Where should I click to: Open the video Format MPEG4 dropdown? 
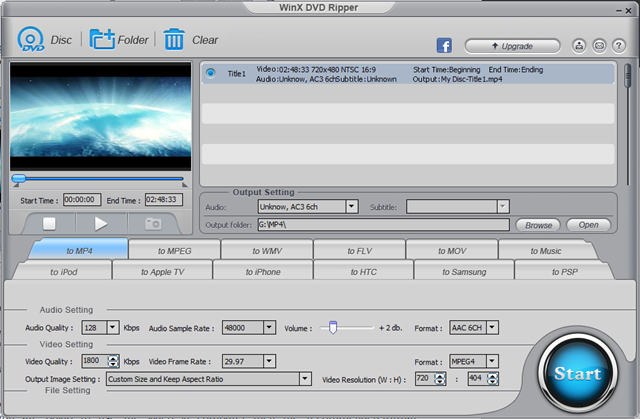coord(492,361)
